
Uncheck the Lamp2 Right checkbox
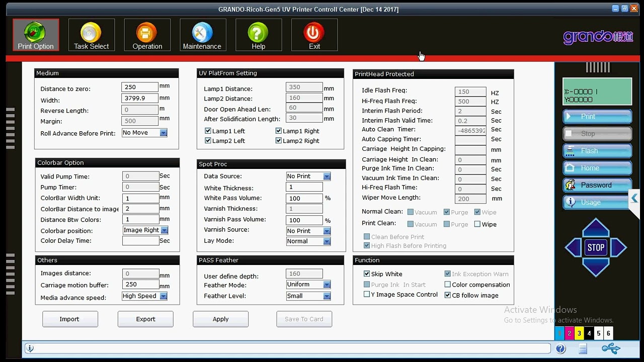278,141
